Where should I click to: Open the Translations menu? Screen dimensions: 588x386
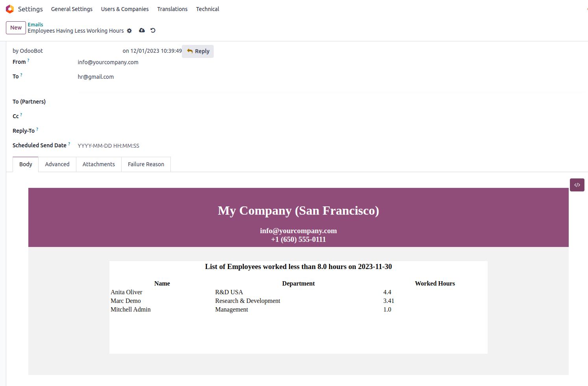click(x=172, y=9)
